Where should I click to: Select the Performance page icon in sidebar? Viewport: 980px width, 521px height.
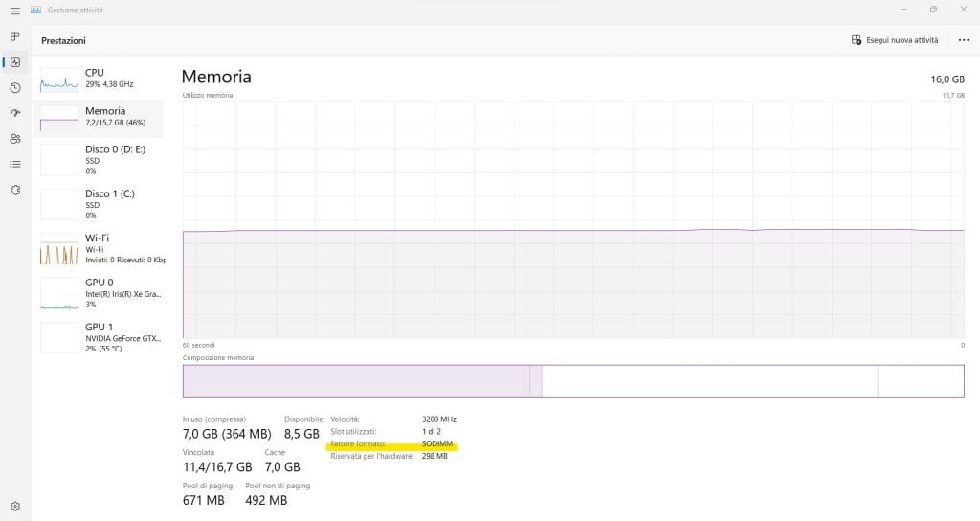(x=14, y=62)
